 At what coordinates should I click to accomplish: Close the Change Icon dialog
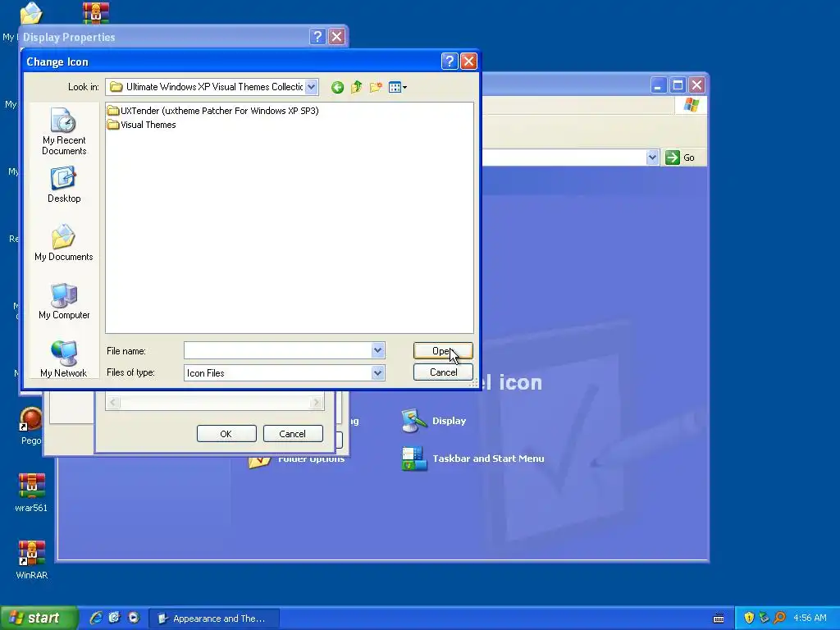coord(468,61)
